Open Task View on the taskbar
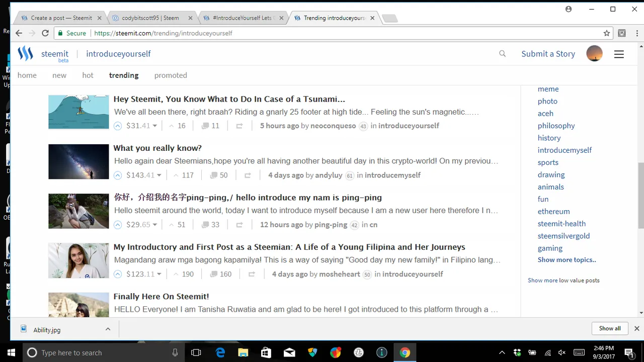 click(196, 352)
